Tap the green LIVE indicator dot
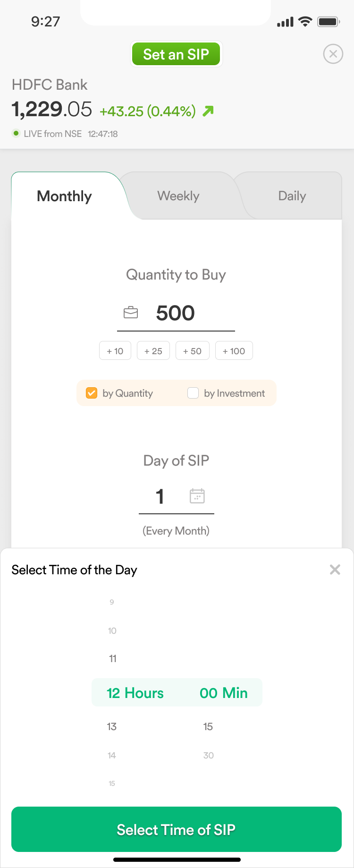 click(x=16, y=133)
